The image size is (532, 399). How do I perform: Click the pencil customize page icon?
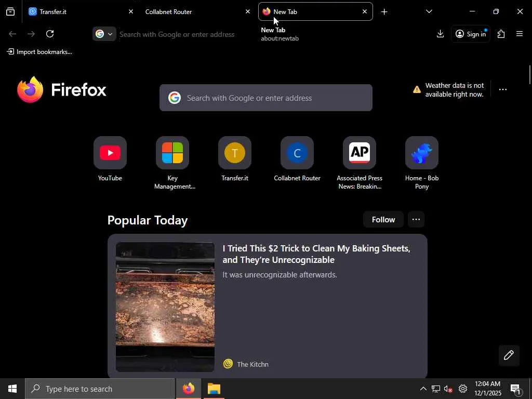click(x=509, y=355)
